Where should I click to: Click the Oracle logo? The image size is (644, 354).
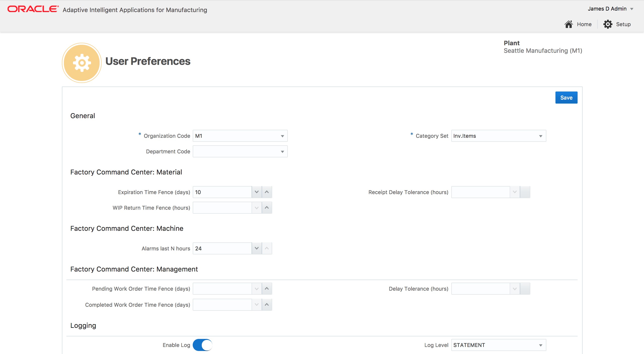coord(32,9)
